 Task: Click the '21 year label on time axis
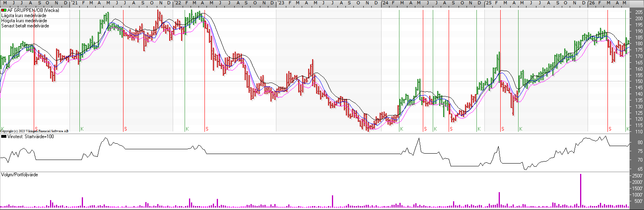tap(74, 3)
